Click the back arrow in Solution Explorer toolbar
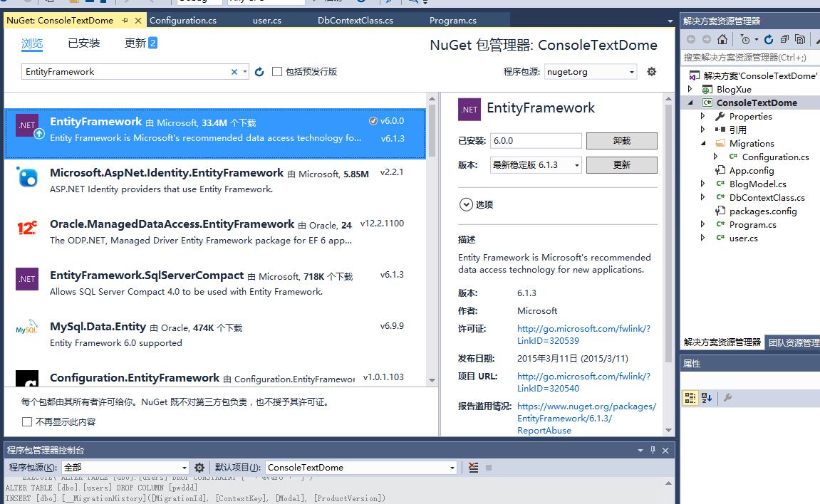 click(691, 39)
